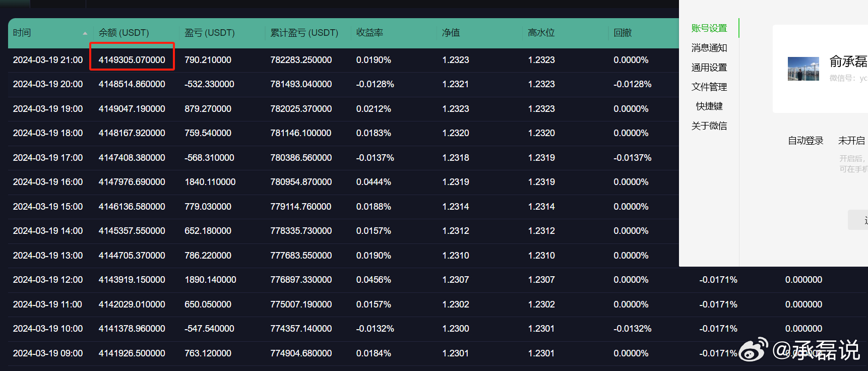Sort by 余额 (USDT) column header
The image size is (868, 371).
point(123,33)
